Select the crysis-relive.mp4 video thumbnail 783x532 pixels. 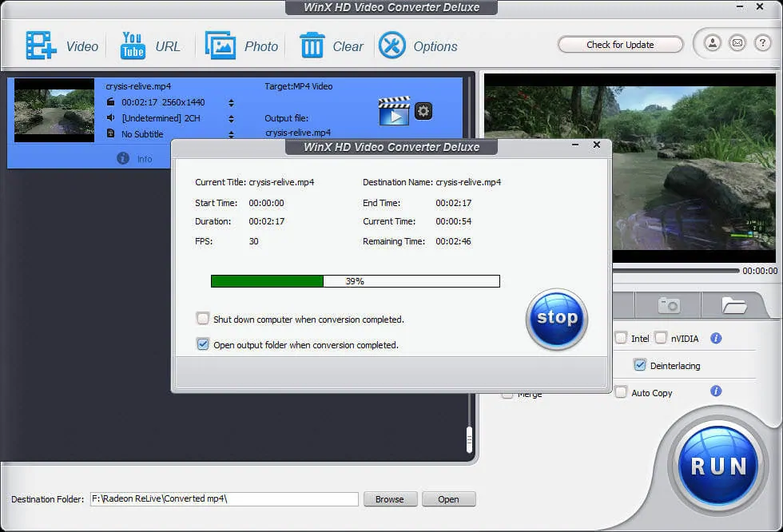pos(54,110)
